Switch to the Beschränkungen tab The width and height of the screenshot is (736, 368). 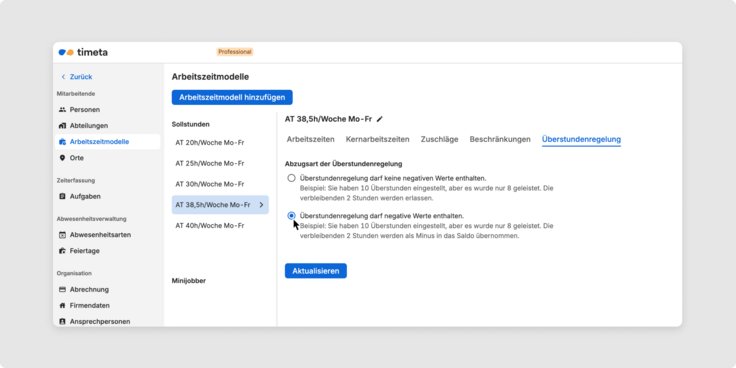point(500,139)
